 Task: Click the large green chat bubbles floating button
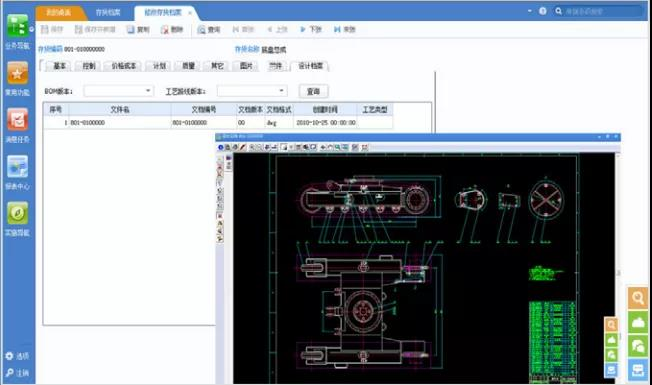point(638,346)
